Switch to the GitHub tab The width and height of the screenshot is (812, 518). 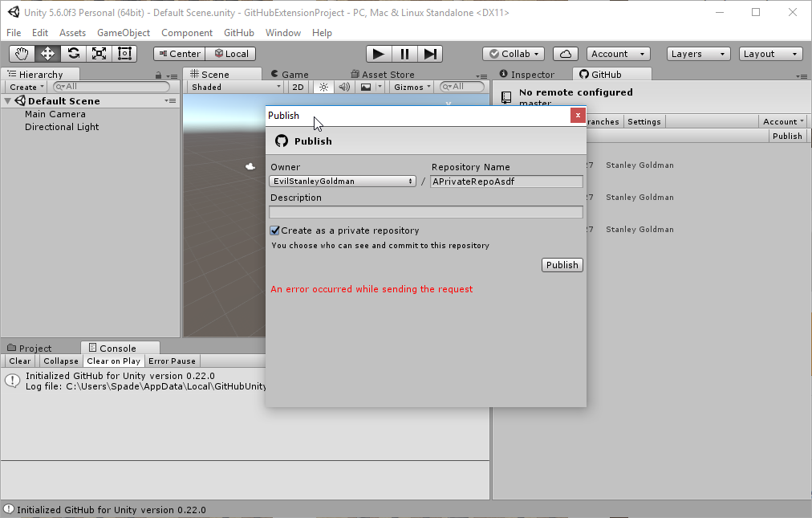[611, 74]
